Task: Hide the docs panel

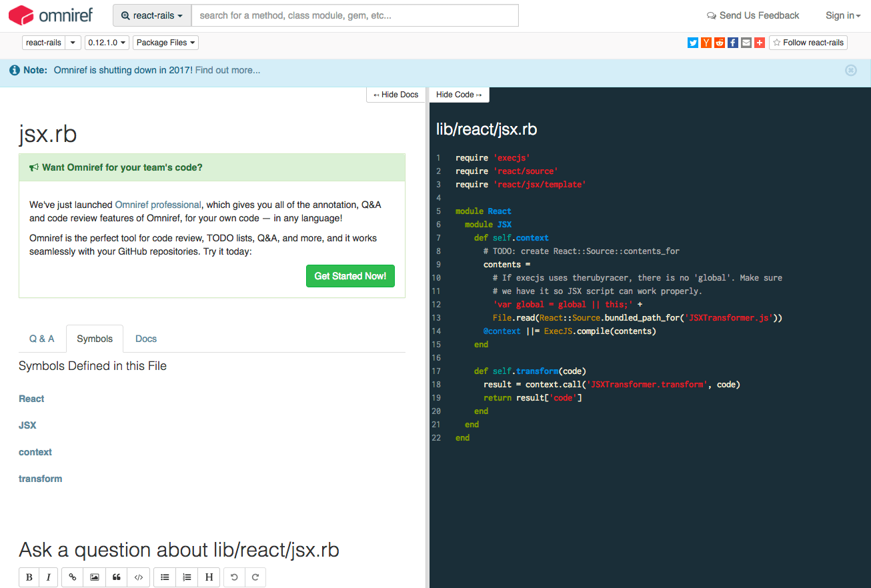Action: (395, 95)
